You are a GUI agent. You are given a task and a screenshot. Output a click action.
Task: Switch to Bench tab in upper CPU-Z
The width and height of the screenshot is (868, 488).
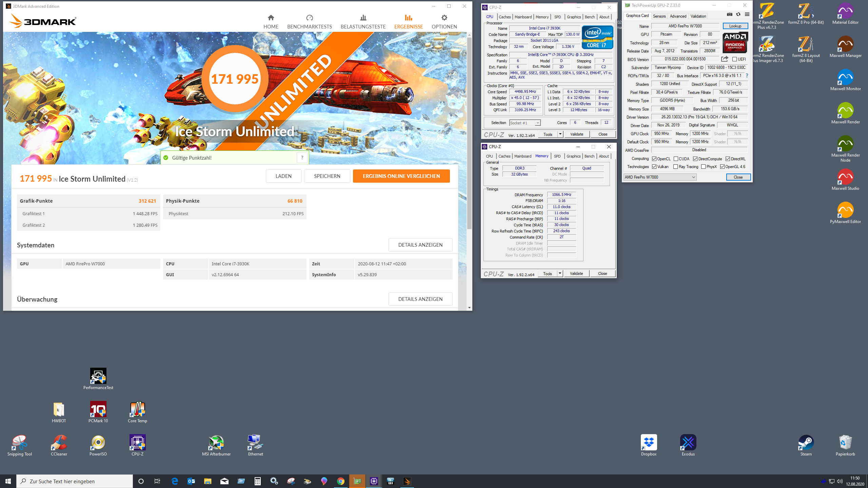point(590,17)
